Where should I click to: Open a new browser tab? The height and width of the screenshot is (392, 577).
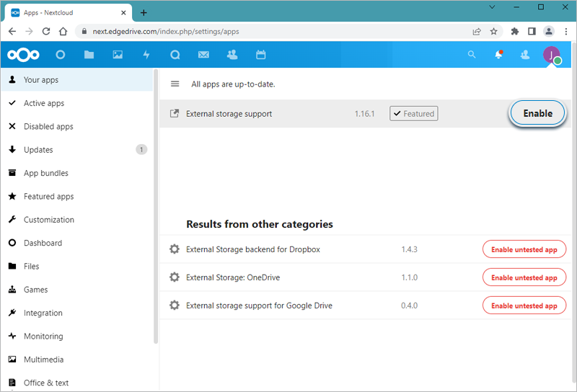click(x=144, y=13)
